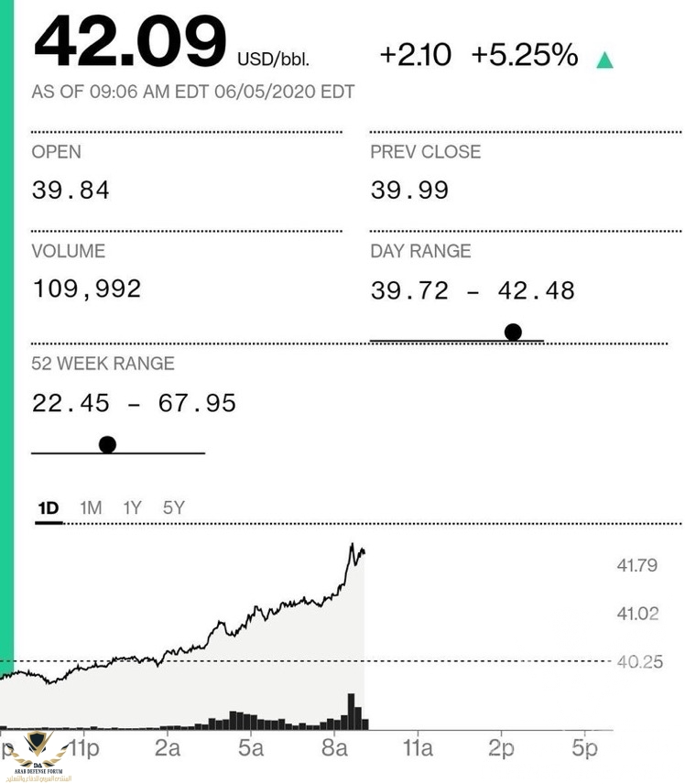The height and width of the screenshot is (784, 685).
Task: Click the green up-triangle price indicator
Action: (x=603, y=60)
